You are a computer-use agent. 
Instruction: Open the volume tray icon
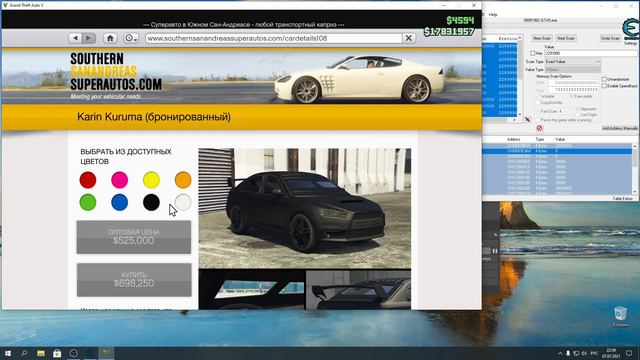(584, 353)
